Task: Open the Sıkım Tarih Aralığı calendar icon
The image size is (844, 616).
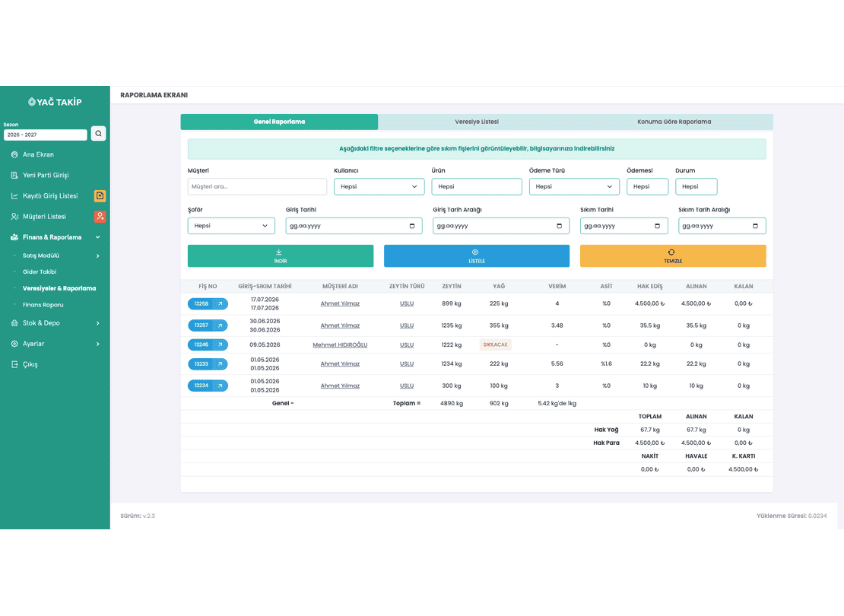Action: [x=755, y=226]
